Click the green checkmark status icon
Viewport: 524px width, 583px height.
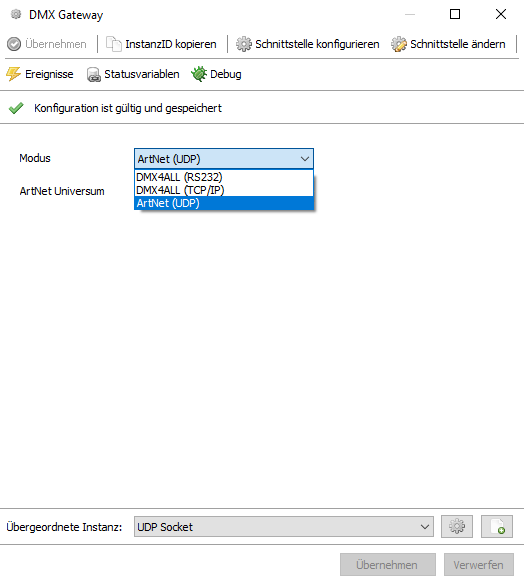coord(16,108)
